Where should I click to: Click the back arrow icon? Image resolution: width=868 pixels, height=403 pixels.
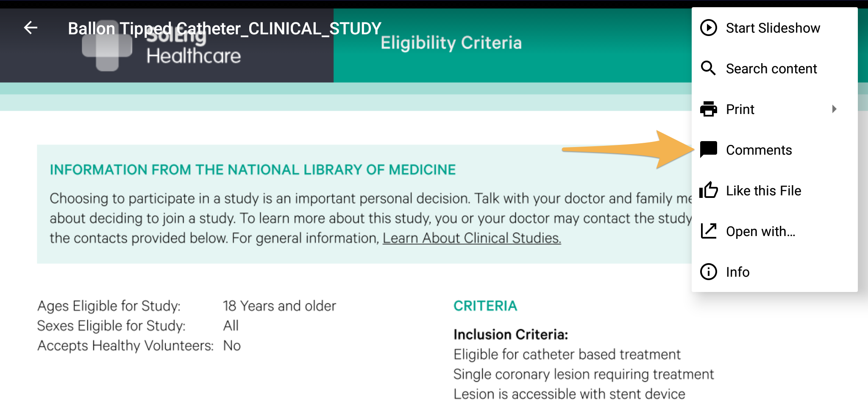(x=31, y=28)
